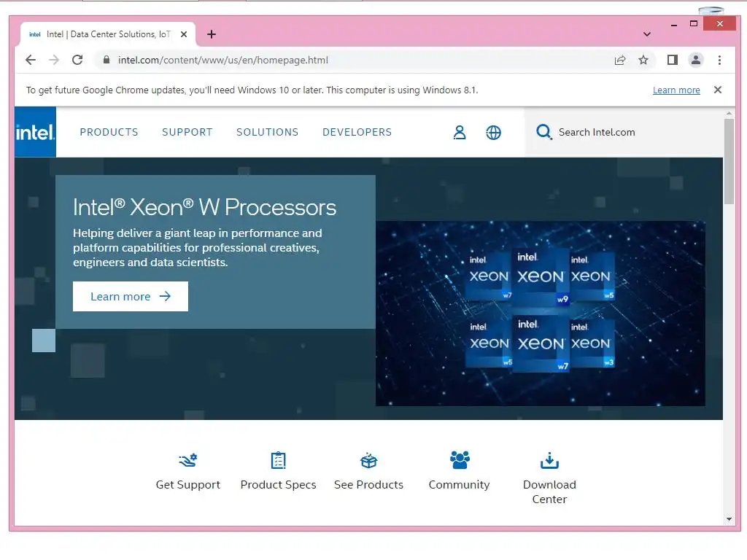Minimize the Chrome window

[x=673, y=24]
